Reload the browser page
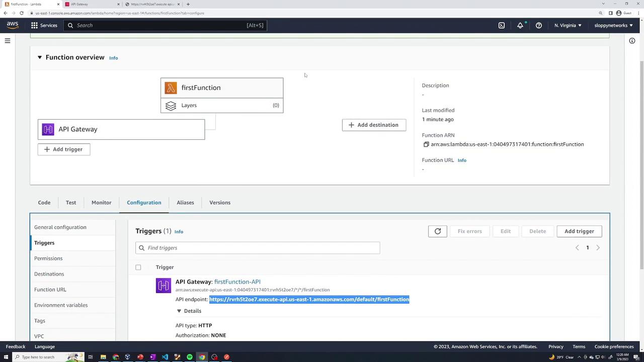Image resolution: width=644 pixels, height=362 pixels. [x=21, y=13]
